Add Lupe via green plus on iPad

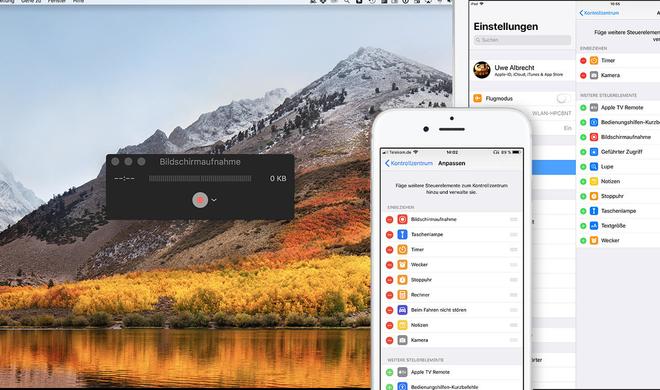point(583,167)
